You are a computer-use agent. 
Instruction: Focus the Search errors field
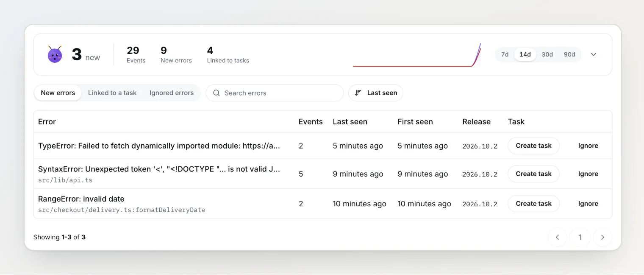pyautogui.click(x=275, y=93)
